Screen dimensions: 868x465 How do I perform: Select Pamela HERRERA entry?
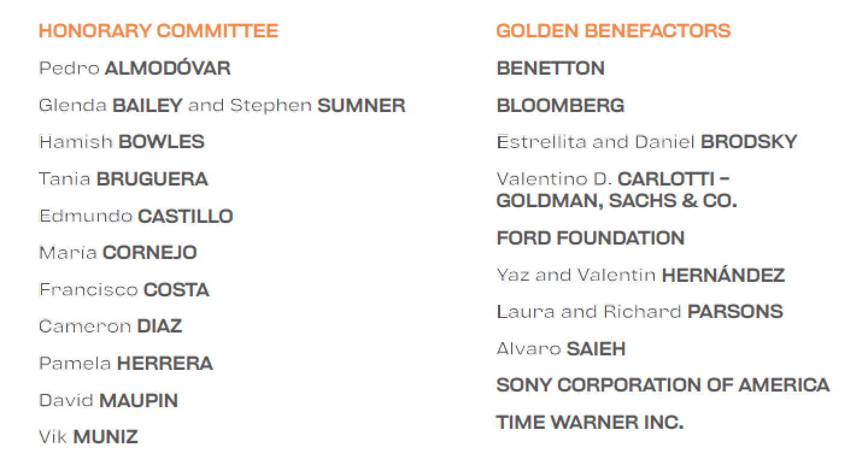[126, 364]
